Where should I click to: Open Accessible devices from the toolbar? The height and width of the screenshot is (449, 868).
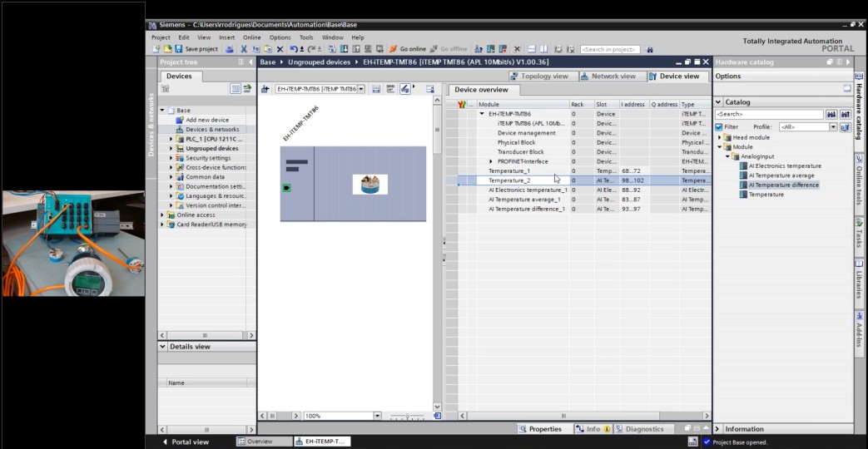pos(479,49)
